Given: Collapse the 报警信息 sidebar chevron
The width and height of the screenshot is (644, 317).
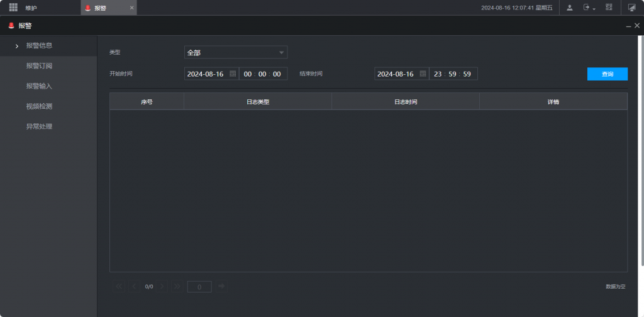Looking at the screenshot, I should pos(16,46).
